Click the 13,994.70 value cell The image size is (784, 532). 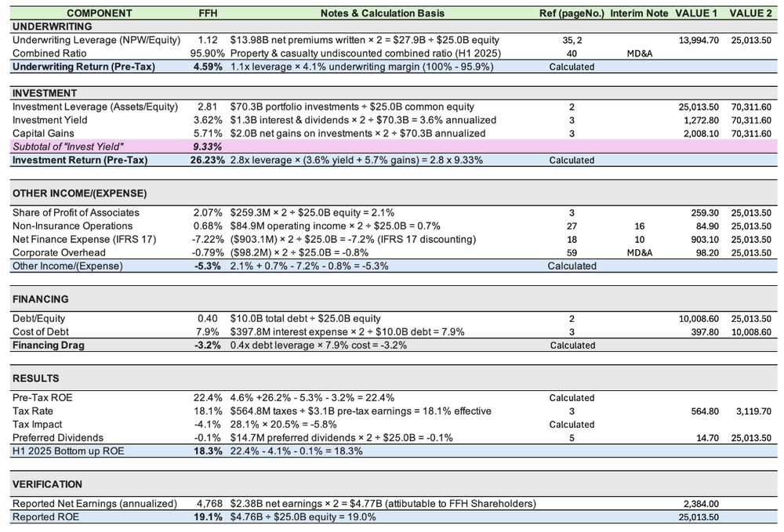[x=699, y=40]
